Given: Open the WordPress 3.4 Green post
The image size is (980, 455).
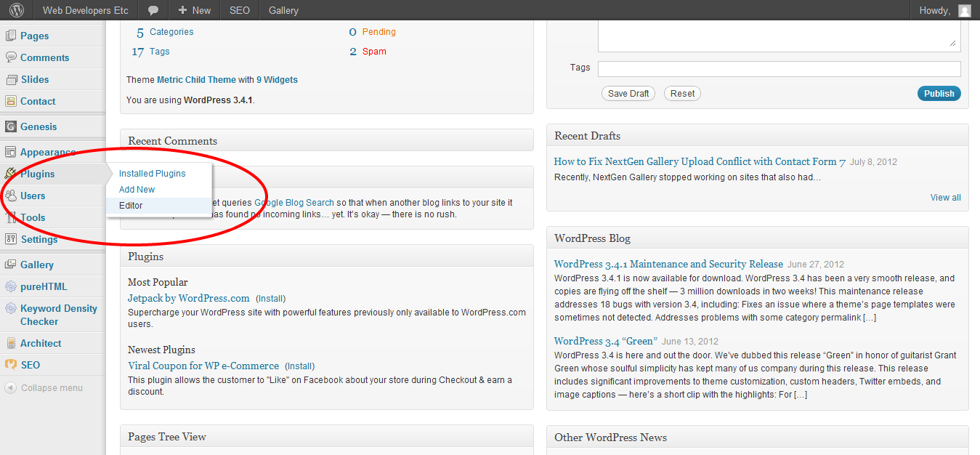Looking at the screenshot, I should point(605,341).
